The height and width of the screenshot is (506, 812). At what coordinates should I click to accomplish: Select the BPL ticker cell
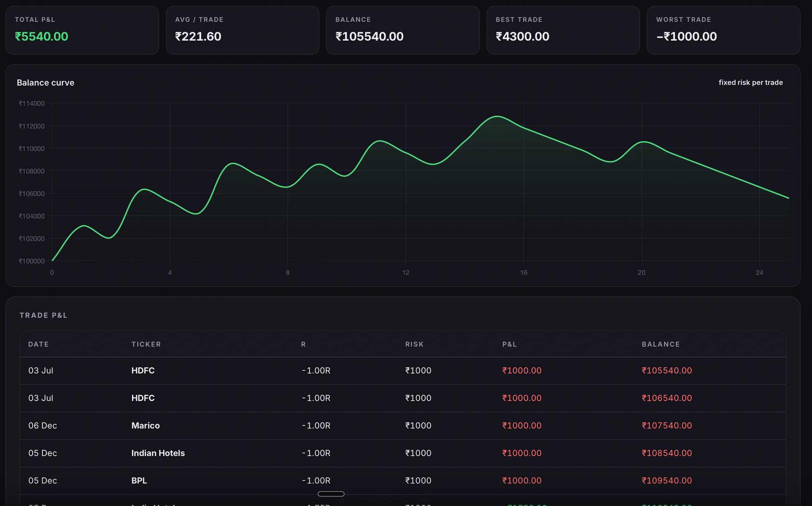[139, 480]
